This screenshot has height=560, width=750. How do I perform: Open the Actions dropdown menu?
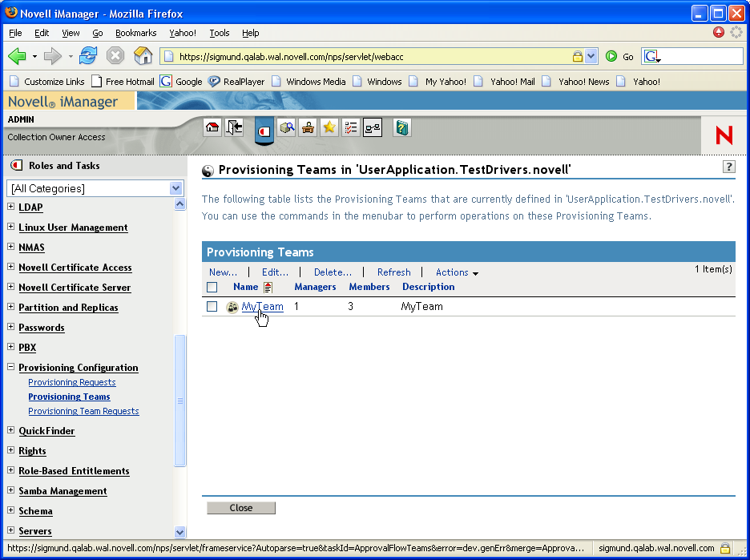tap(457, 272)
